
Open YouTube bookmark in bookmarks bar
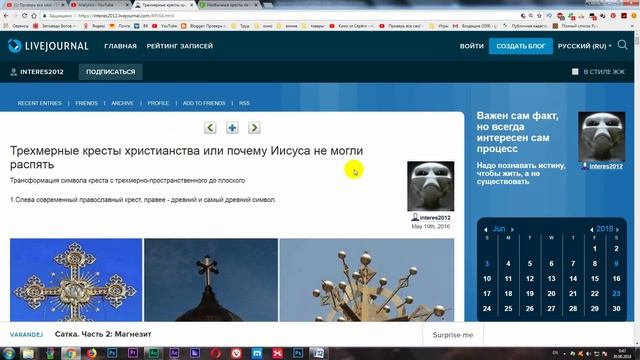click(x=164, y=26)
